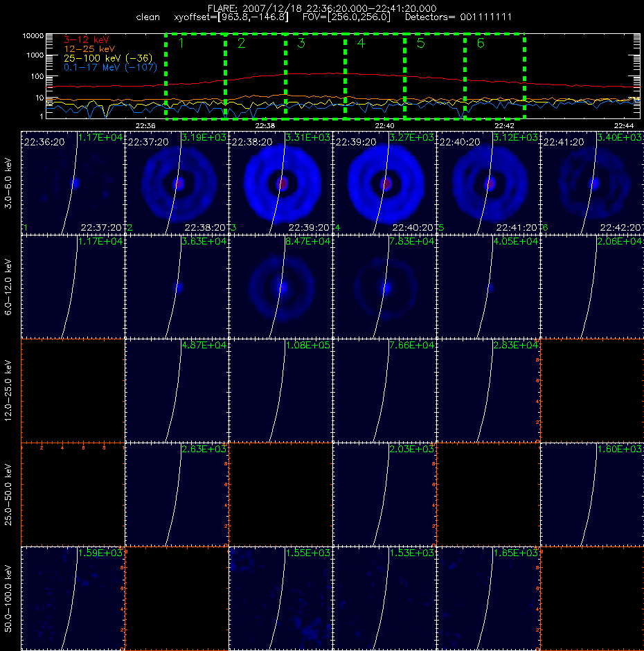This screenshot has height=651, width=644.
Task: Select interval marker 3 in the light curve
Action: (x=301, y=43)
